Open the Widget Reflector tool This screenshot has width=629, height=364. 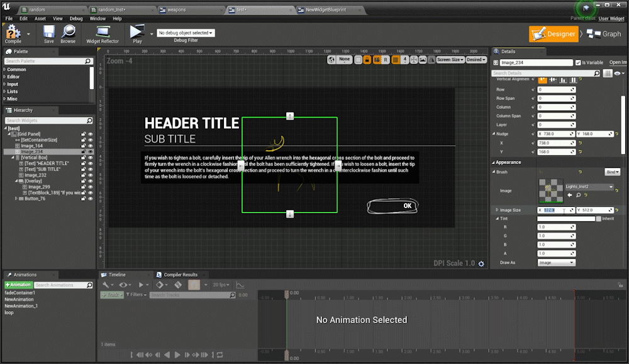103,34
